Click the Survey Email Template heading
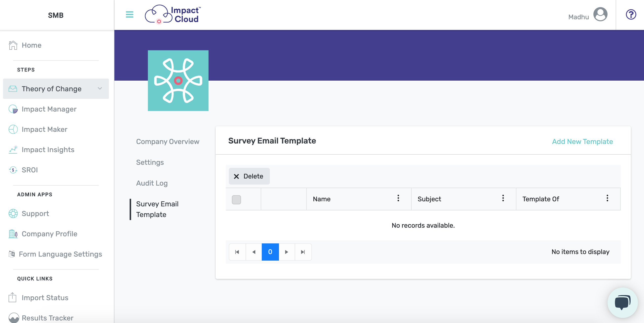The width and height of the screenshot is (644, 323). click(x=272, y=141)
